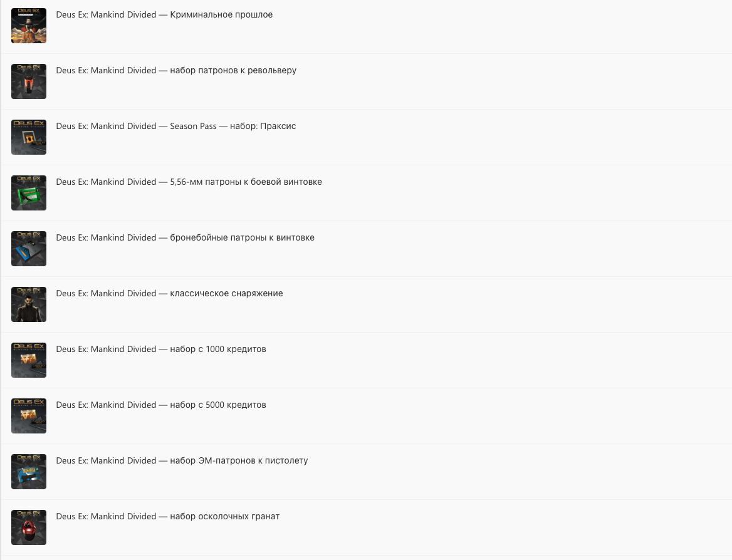Viewport: 732px width, 560px height.
Task: Open набор патронов к револьверу title
Action: pyautogui.click(x=176, y=70)
